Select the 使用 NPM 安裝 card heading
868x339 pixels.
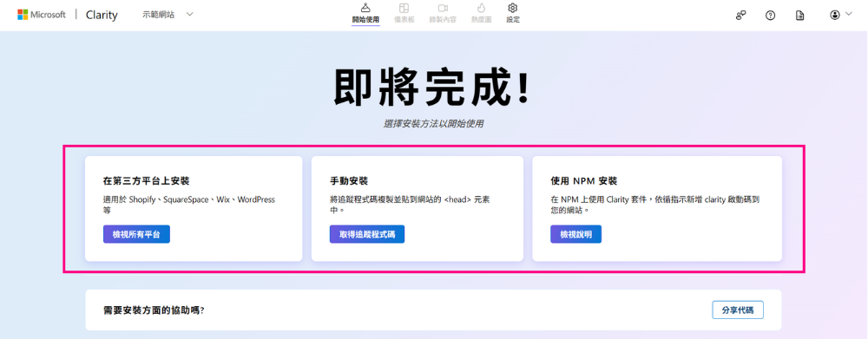pyautogui.click(x=583, y=181)
